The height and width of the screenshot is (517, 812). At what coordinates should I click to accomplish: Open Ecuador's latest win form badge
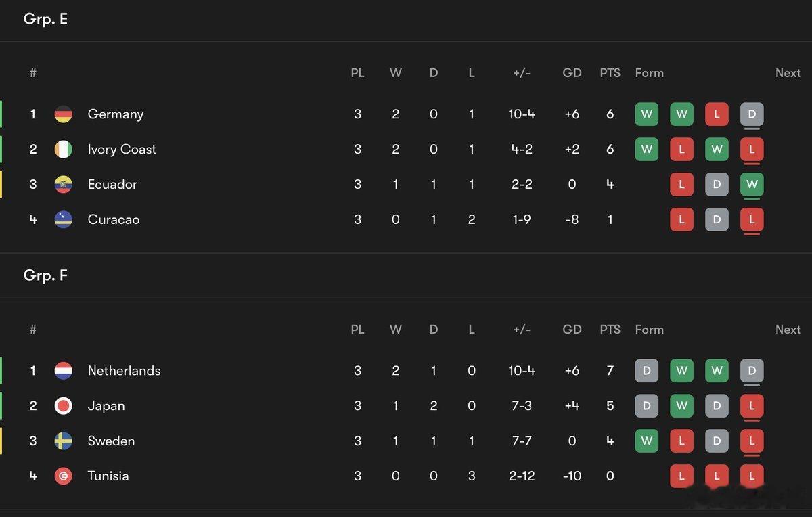pyautogui.click(x=752, y=185)
